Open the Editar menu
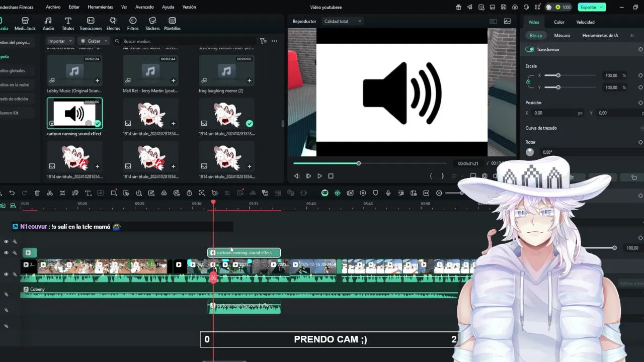The width and height of the screenshot is (644, 362). [x=74, y=7]
